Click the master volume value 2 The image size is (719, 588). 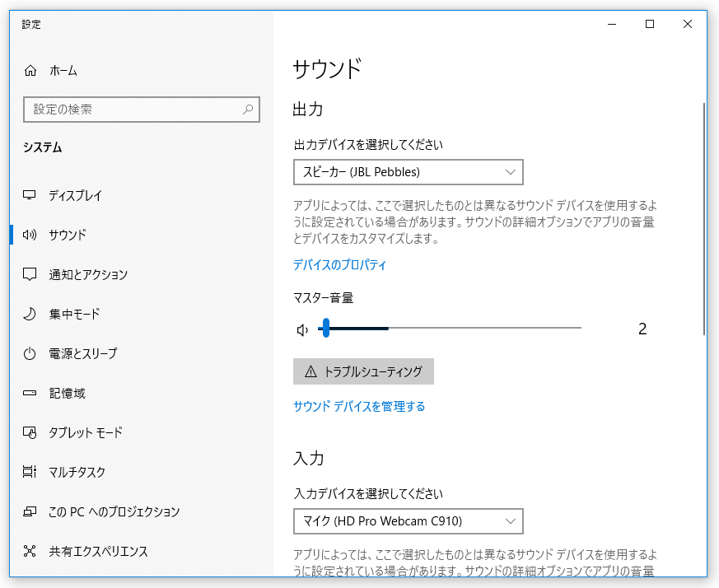coord(642,329)
